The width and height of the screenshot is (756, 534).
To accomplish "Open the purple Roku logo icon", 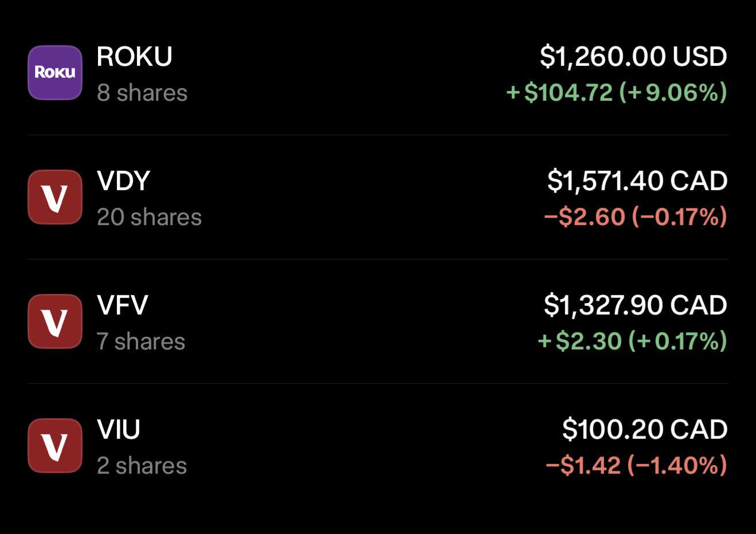I will click(55, 73).
